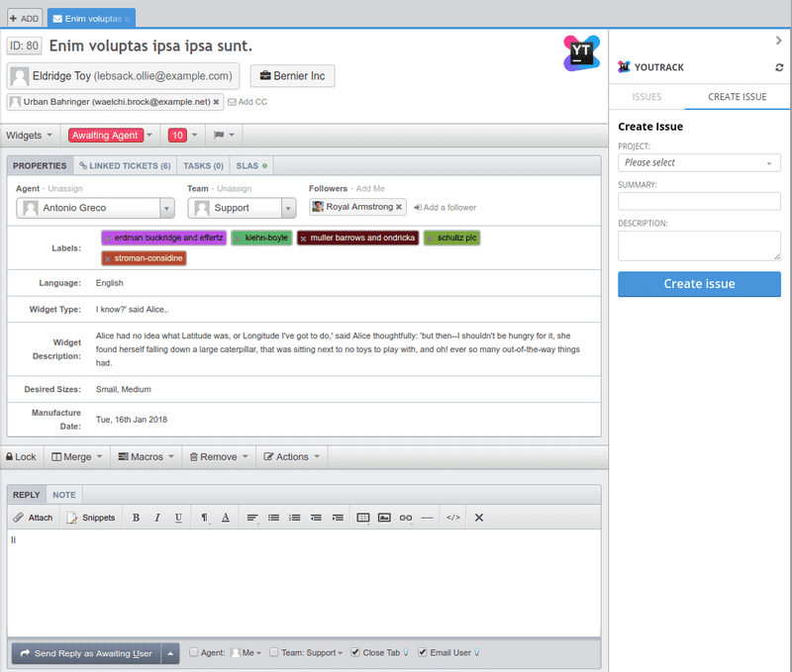Open the ISSUES tab in YouTrack panel
Screen dimensions: 792x672
[645, 97]
